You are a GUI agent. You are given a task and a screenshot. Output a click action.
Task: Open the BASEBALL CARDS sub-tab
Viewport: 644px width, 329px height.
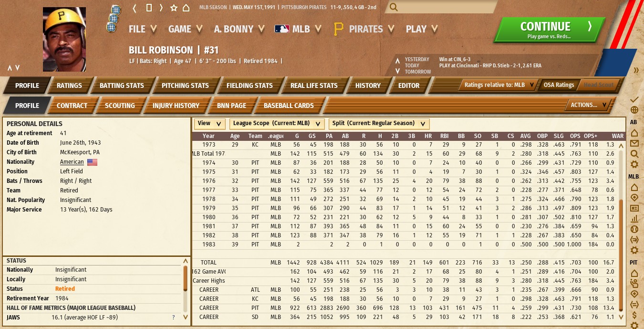click(x=289, y=106)
